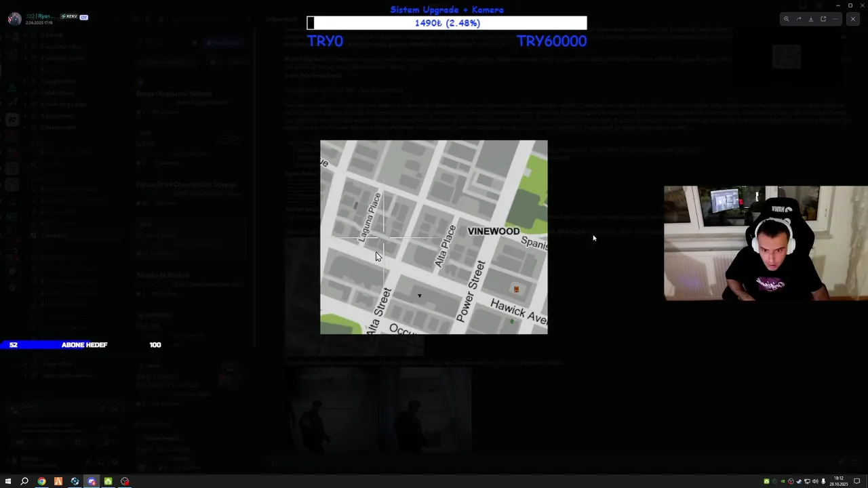The image size is (868, 488).
Task: Click the red OBS icon in system tray
Action: coord(791,481)
